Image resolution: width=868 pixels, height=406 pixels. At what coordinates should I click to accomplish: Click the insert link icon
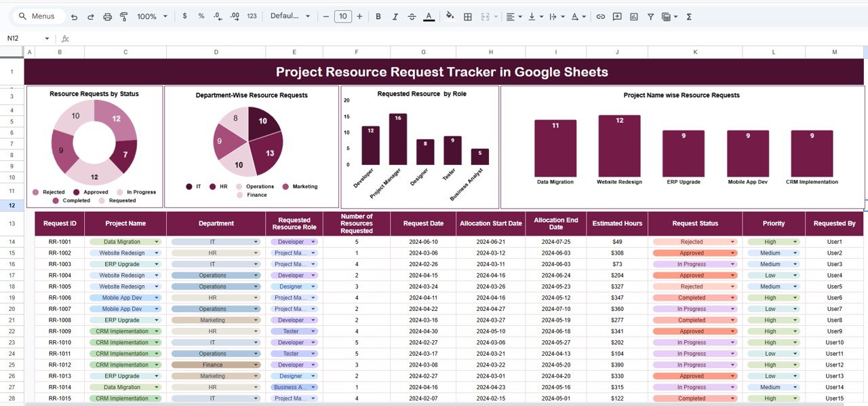coord(600,16)
